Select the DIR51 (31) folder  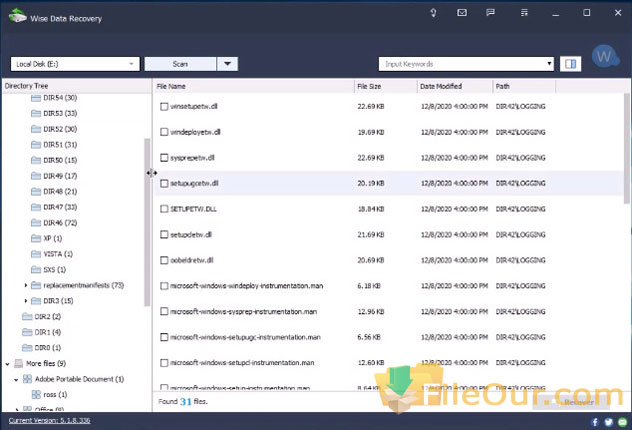pos(60,145)
